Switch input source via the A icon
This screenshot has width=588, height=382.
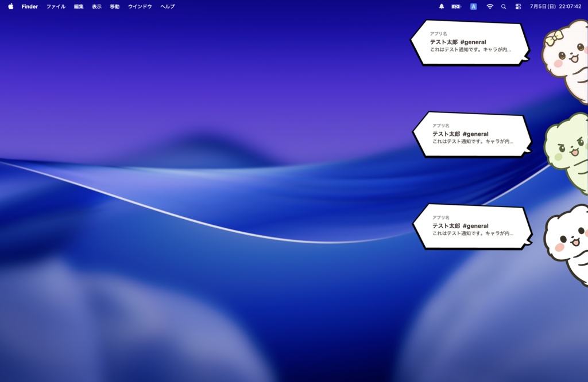473,6
